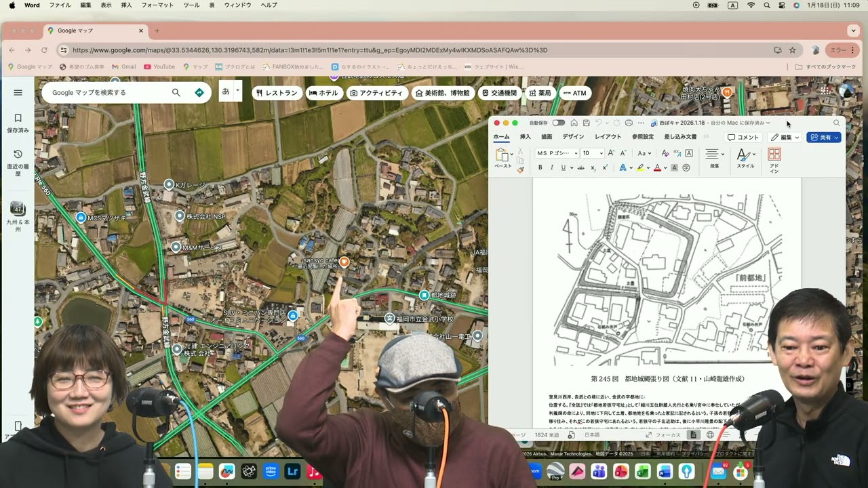Screen dimensions: 868x488
Task: Open the 差し込み文書 ribbon tab
Action: click(x=680, y=137)
